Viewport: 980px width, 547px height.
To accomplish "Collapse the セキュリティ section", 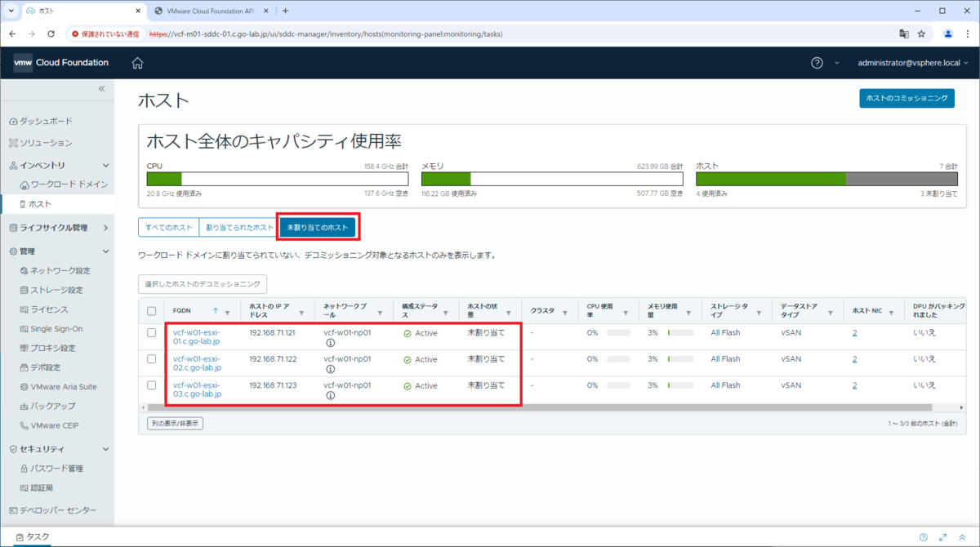I will (105, 449).
